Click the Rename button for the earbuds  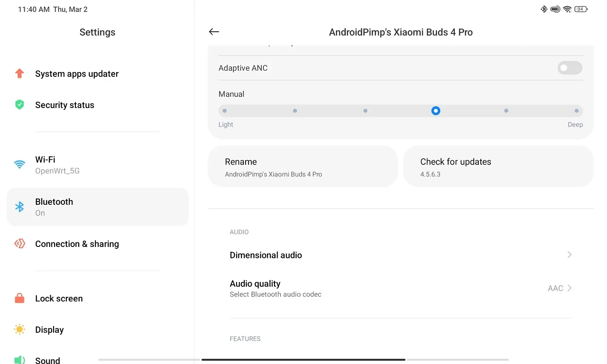[x=303, y=166]
